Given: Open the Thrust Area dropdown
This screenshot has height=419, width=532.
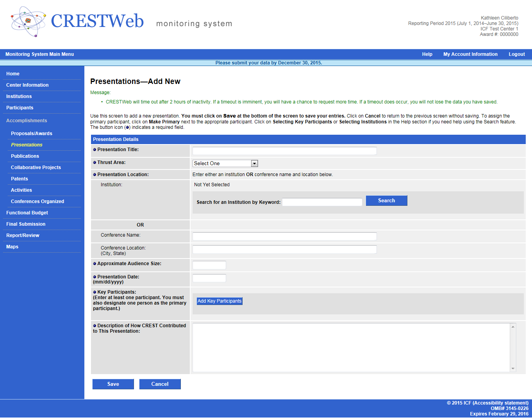Looking at the screenshot, I should click(x=225, y=164).
